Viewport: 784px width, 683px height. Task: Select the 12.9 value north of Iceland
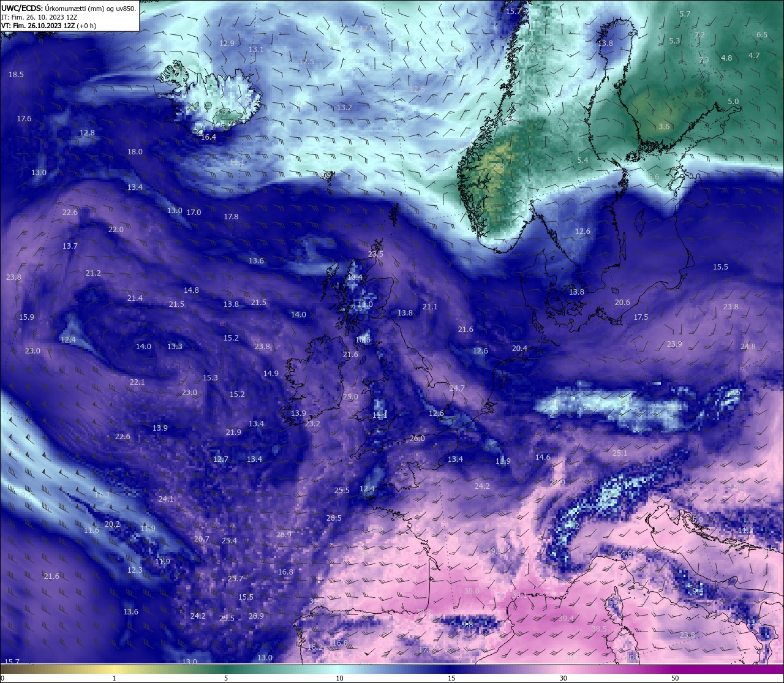click(227, 43)
